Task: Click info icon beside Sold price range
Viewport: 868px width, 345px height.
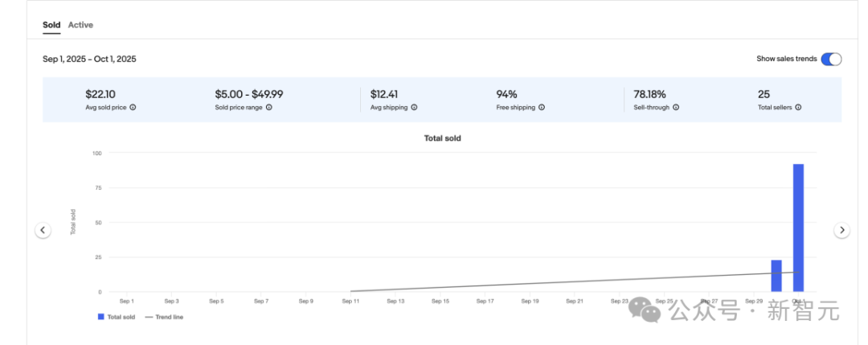Action: (x=268, y=107)
